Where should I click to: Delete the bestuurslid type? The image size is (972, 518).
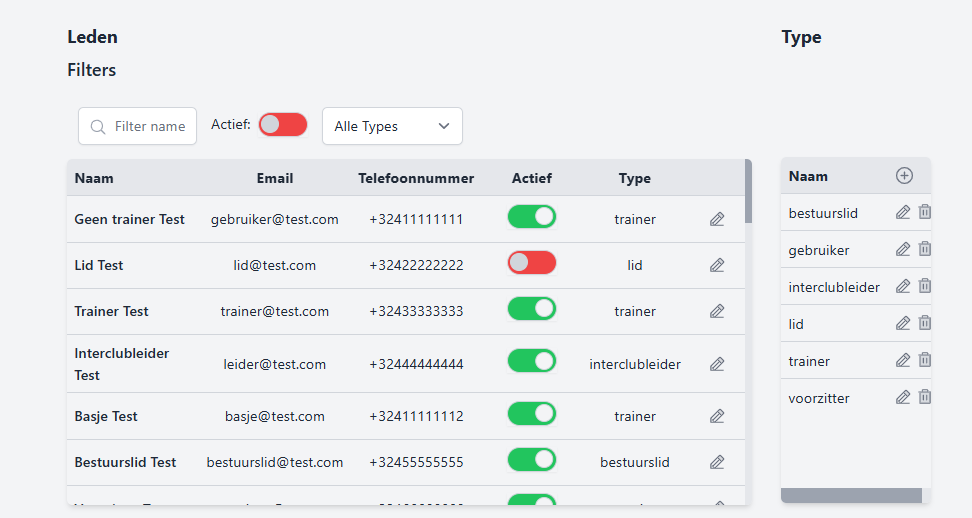tap(925, 212)
